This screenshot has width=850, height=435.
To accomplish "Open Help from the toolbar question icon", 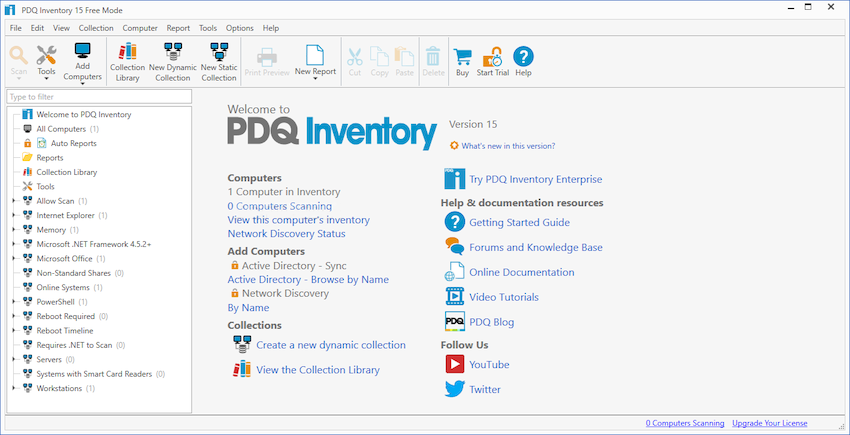I will 523,55.
